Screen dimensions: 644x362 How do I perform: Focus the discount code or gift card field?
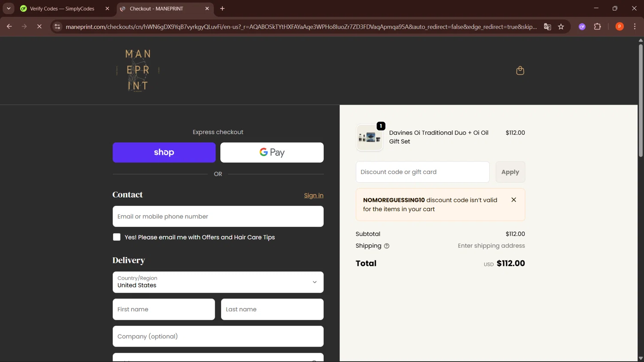coord(422,172)
